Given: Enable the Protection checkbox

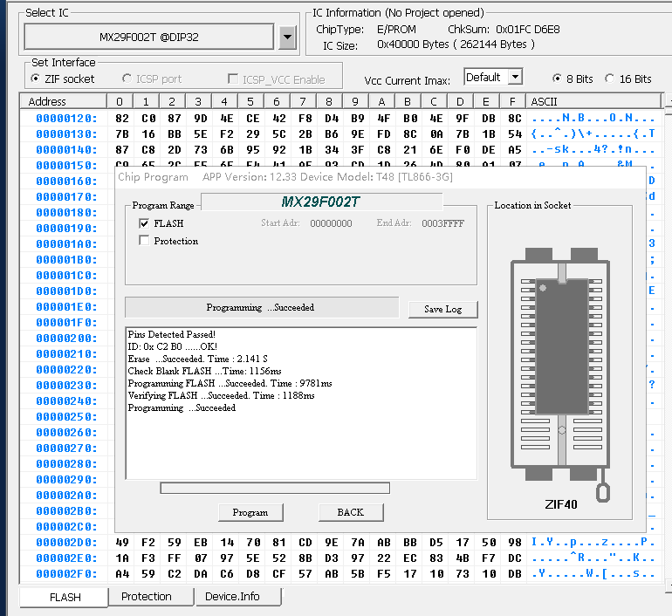Looking at the screenshot, I should point(144,241).
